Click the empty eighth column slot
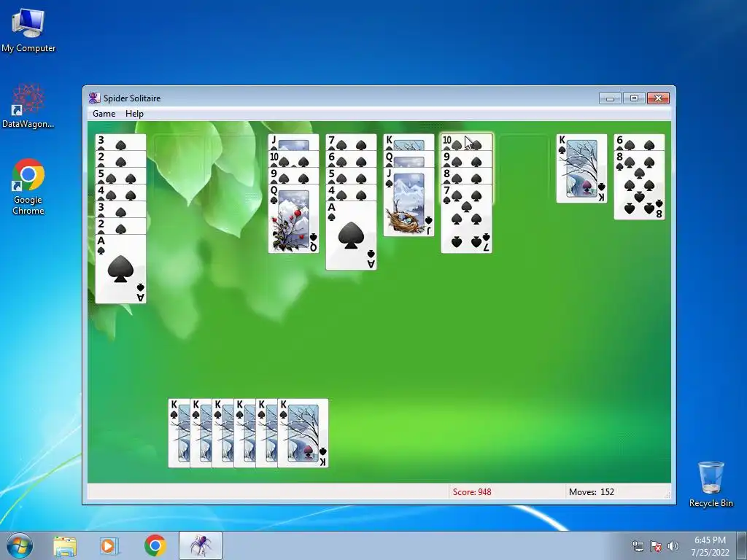747x560 pixels. pyautogui.click(x=524, y=168)
